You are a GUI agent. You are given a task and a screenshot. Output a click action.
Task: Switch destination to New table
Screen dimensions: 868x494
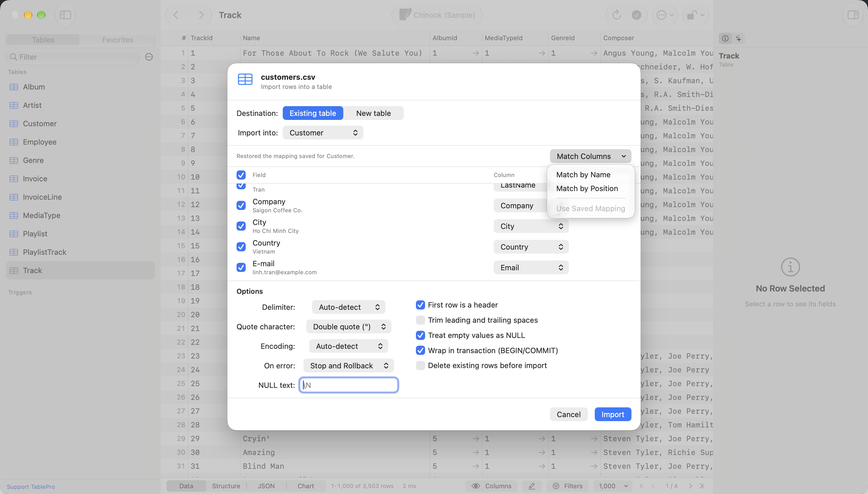[373, 113]
